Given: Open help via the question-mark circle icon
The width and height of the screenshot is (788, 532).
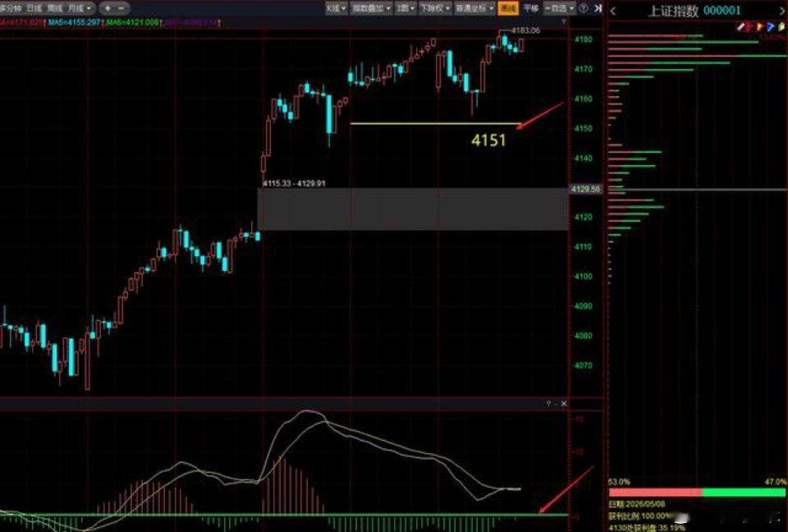Looking at the screenshot, I should (584, 8).
